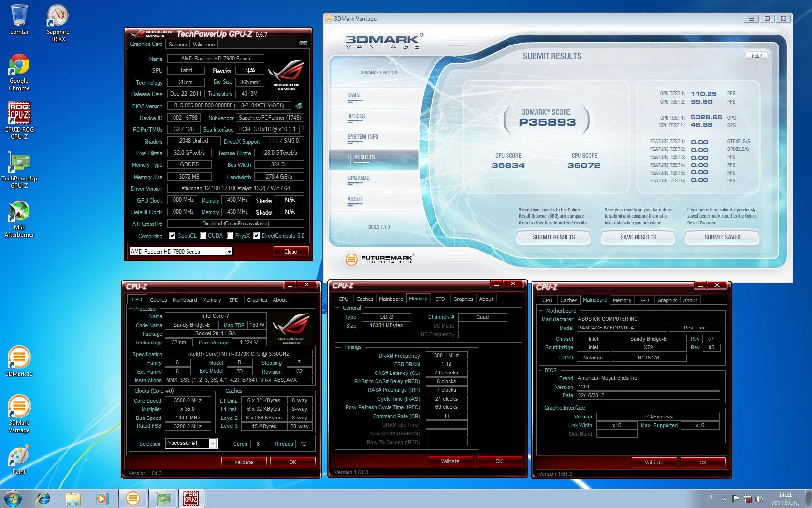The width and height of the screenshot is (812, 508).
Task: Show hidden tray icons arrow
Action: (x=724, y=498)
